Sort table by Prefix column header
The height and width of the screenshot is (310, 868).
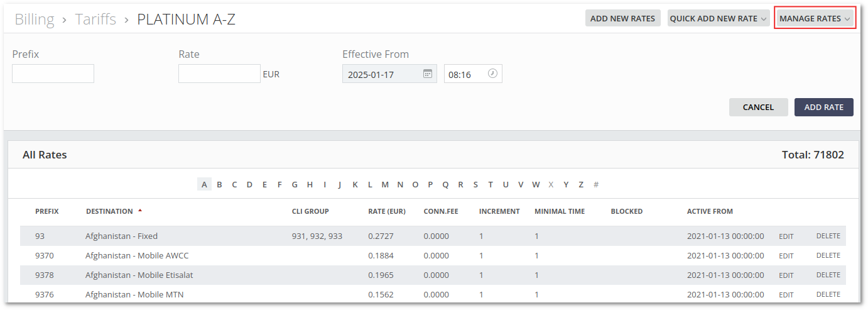coord(47,211)
